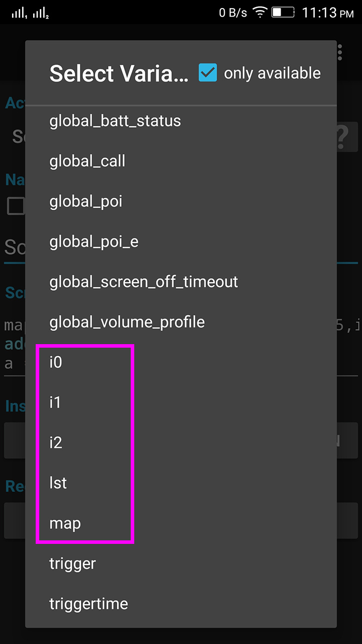Select the map variable
362x644 pixels.
(x=64, y=523)
